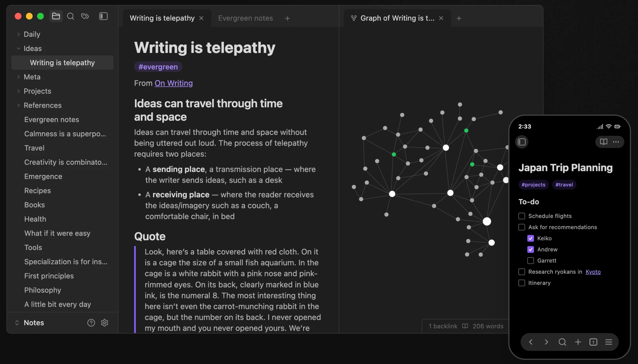Click the #evergreen tag
638x364 pixels.
158,67
